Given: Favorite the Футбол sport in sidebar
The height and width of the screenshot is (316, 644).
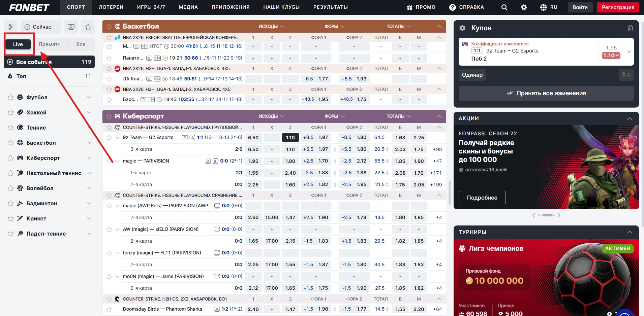Looking at the screenshot, I should pyautogui.click(x=10, y=97).
